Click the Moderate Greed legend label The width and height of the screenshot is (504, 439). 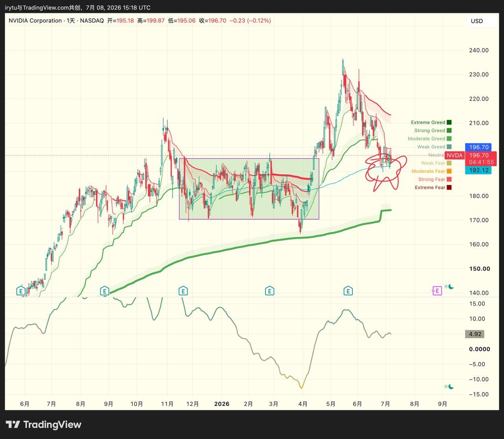click(x=426, y=139)
